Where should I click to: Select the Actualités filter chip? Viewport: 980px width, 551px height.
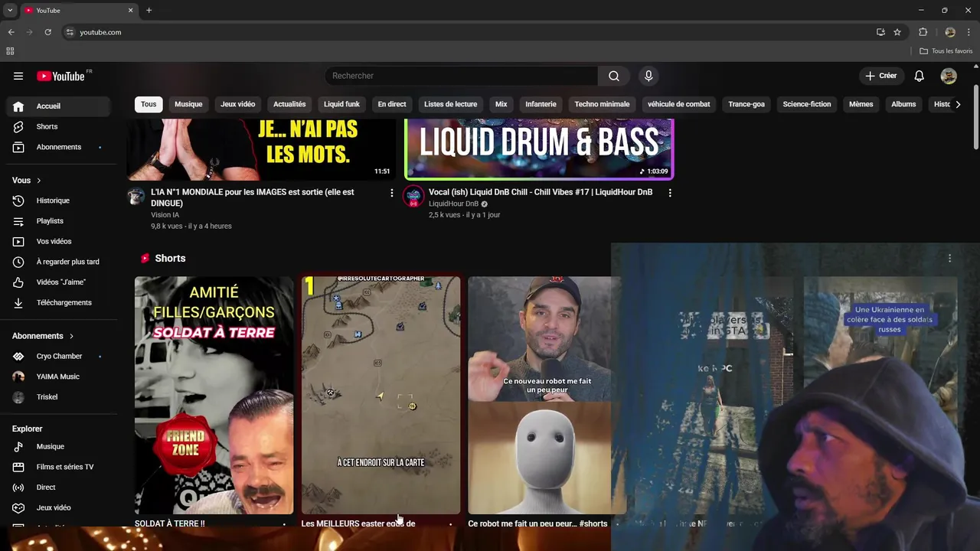[x=289, y=104]
